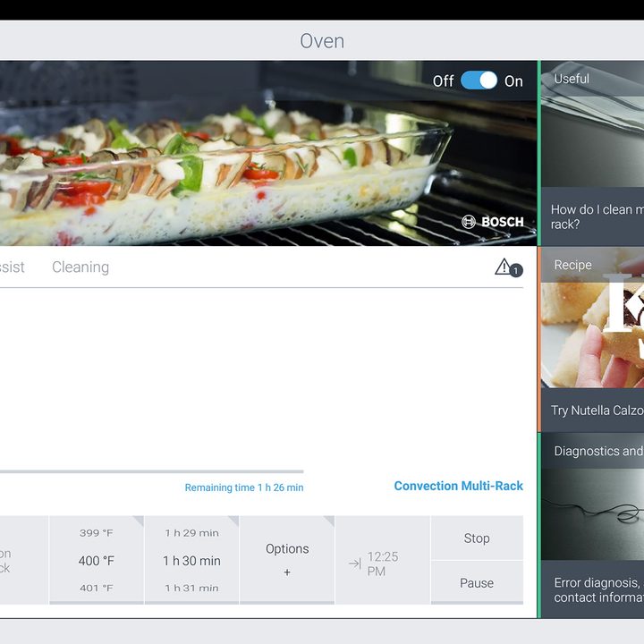Screen dimensions: 644x644
Task: Open the Try Nutella Calzone recipe
Action: point(592,411)
